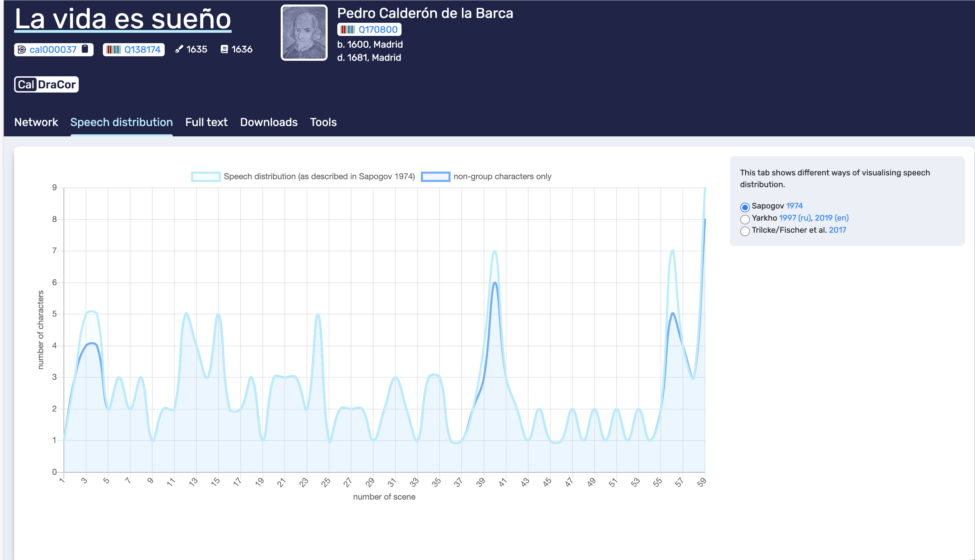
Task: Open the Full text tab
Action: tap(206, 122)
